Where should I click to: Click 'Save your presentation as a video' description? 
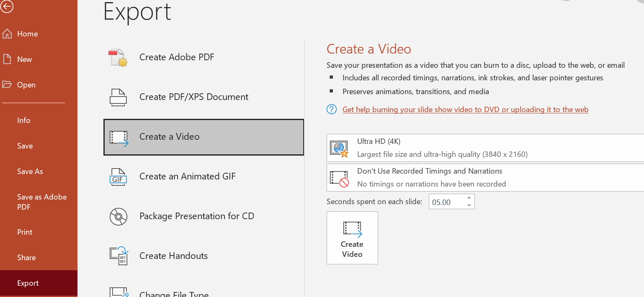pyautogui.click(x=476, y=65)
